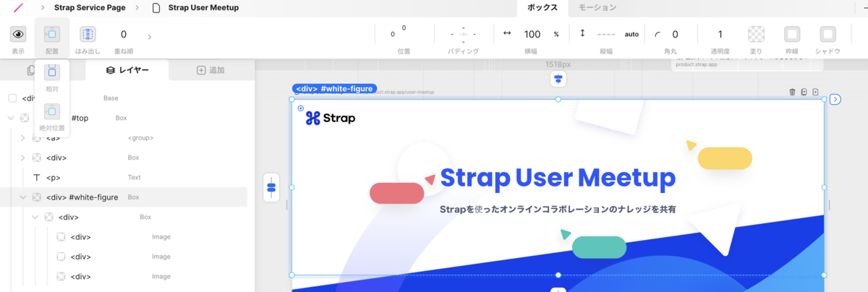
Task: Click the circled chevron right of canvas
Action: point(835,99)
